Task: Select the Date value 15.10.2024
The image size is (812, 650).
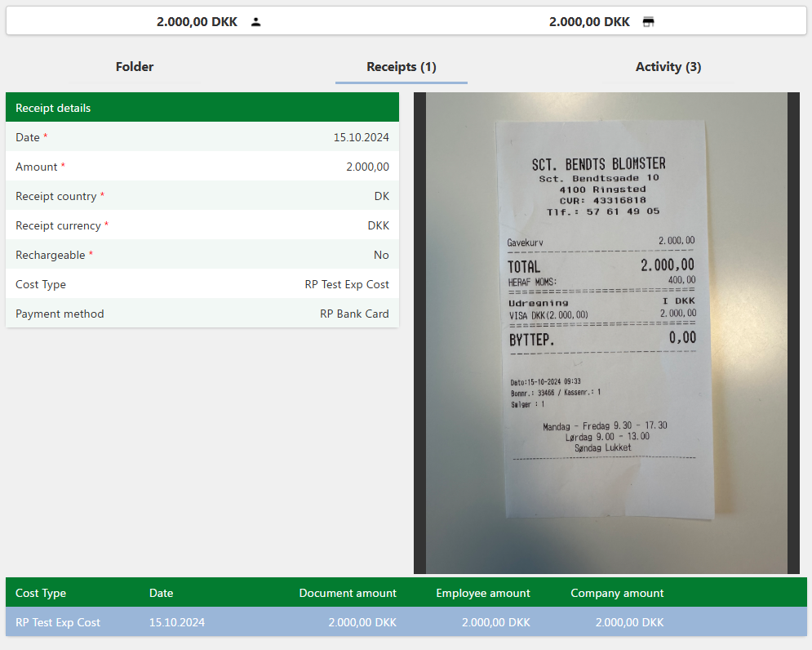Action: (361, 137)
